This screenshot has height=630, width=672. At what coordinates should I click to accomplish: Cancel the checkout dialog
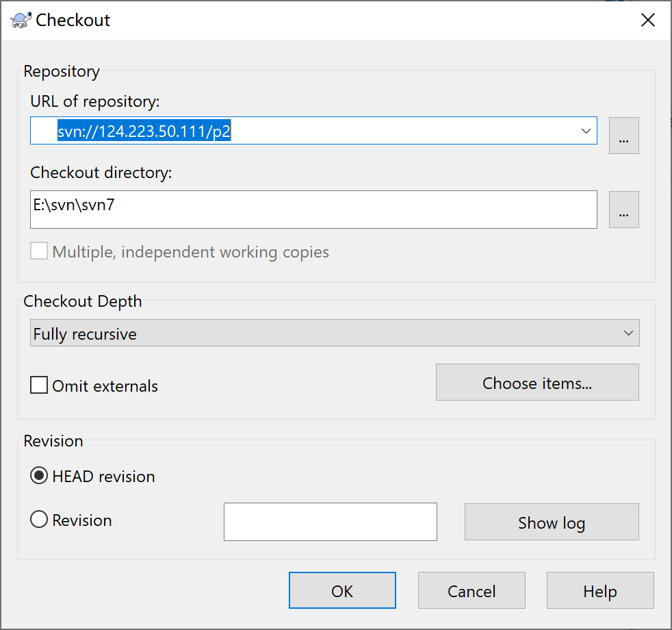(x=471, y=590)
